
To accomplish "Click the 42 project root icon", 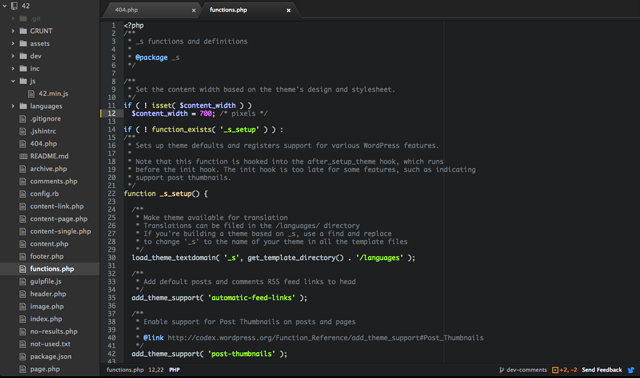I will pos(14,6).
